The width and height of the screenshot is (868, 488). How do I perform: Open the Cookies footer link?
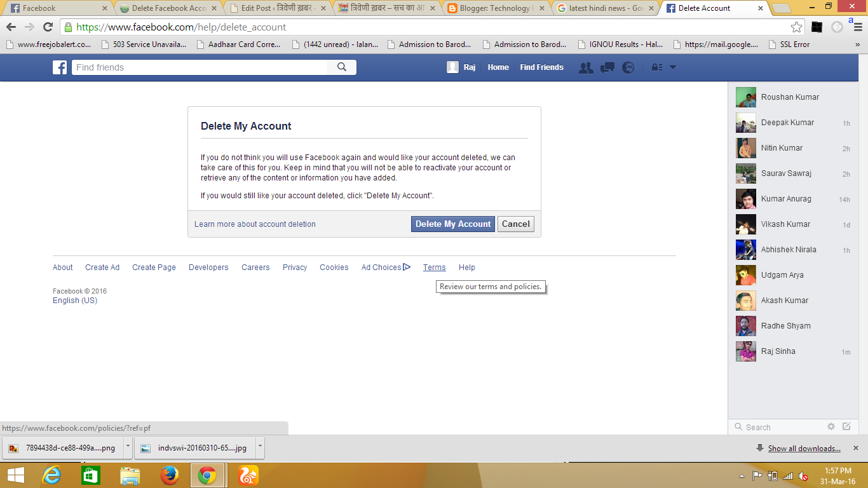point(334,268)
